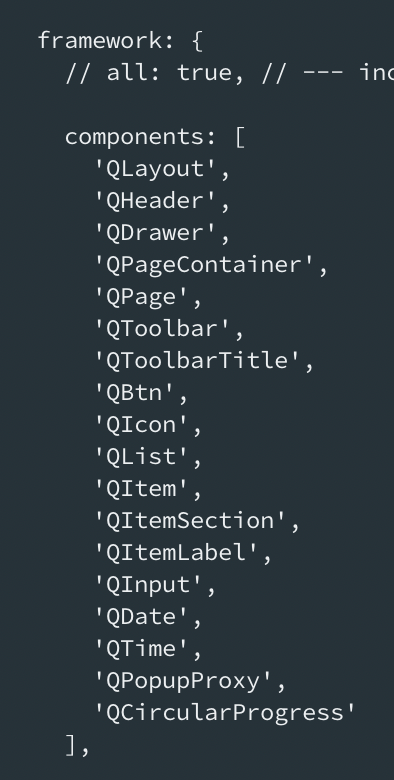Place the cursor on 'QInput'
This screenshot has width=394, height=780.
[148, 585]
